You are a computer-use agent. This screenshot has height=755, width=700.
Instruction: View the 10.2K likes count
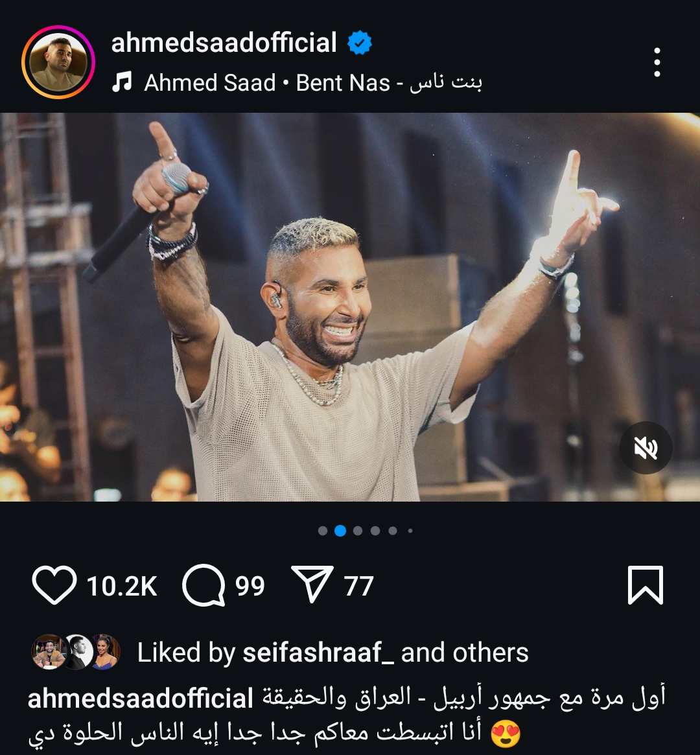(x=122, y=587)
